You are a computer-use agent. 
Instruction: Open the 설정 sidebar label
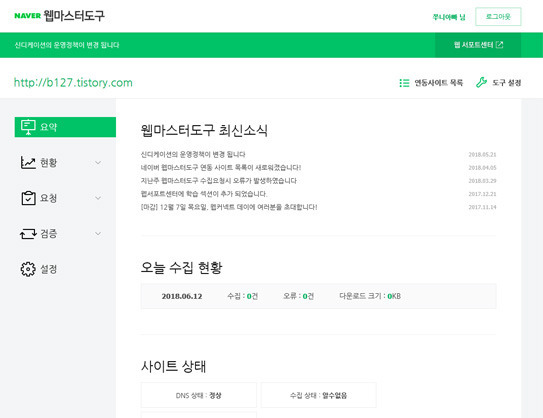pyautogui.click(x=48, y=269)
